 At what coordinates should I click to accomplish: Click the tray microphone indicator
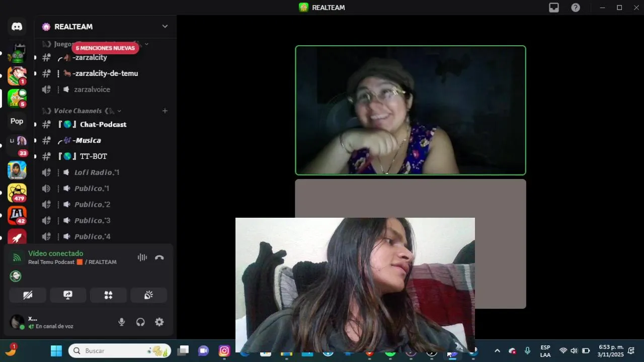[x=527, y=350]
